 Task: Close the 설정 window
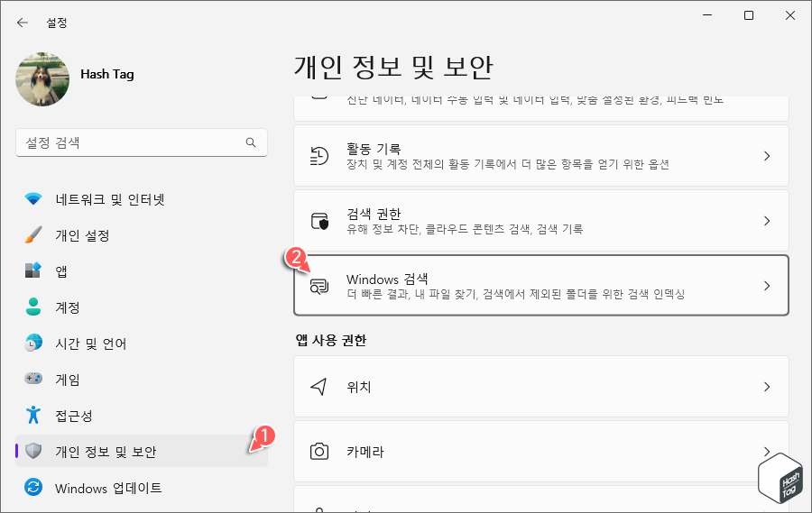point(790,15)
